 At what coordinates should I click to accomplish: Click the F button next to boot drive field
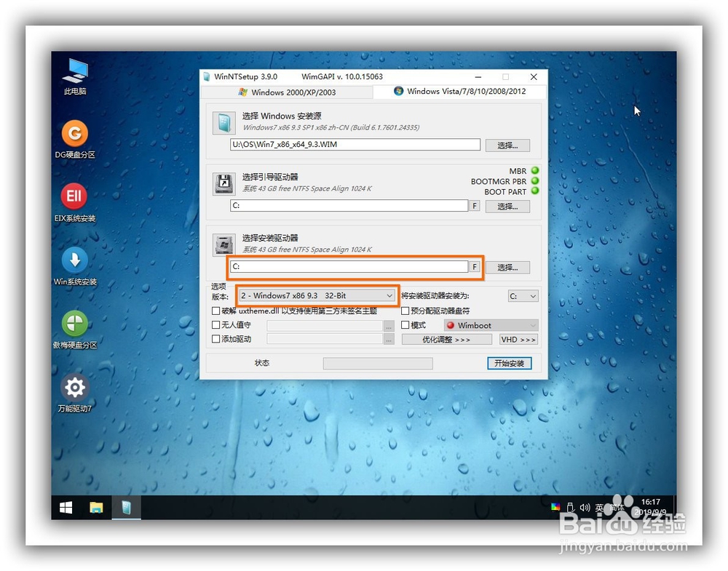click(474, 205)
